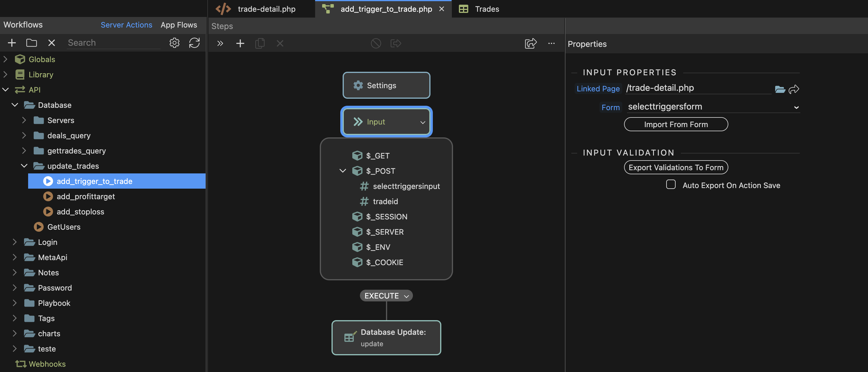Click the new folder icon in Workflows
The width and height of the screenshot is (868, 372).
31,43
